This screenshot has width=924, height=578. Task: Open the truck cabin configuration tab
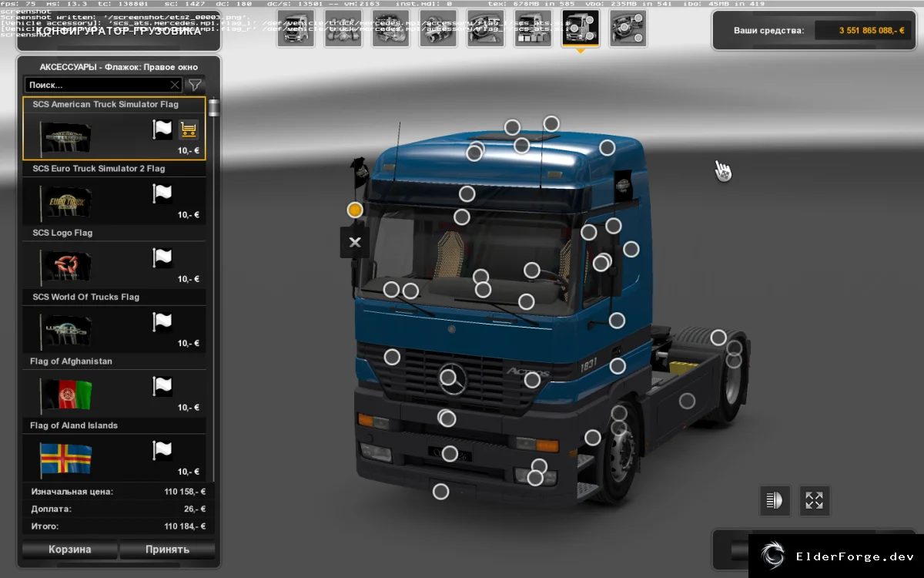click(x=296, y=29)
